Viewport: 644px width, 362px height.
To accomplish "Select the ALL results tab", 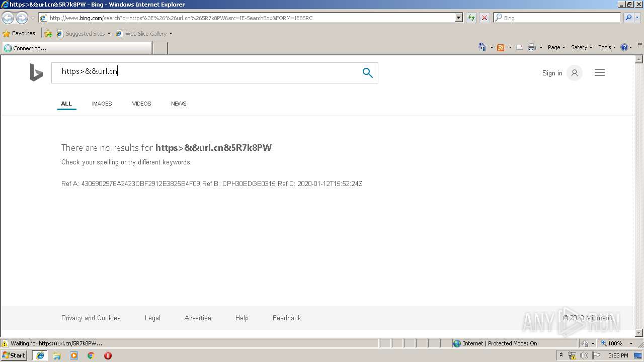I will 66,104.
